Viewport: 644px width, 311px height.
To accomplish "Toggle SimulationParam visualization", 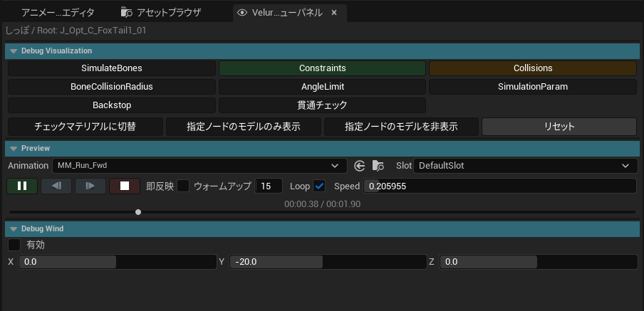I will click(533, 87).
